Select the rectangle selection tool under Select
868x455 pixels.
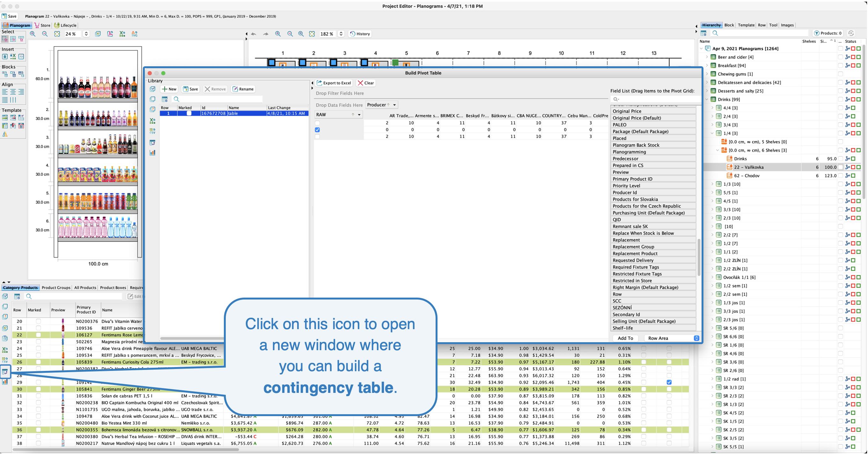point(5,39)
